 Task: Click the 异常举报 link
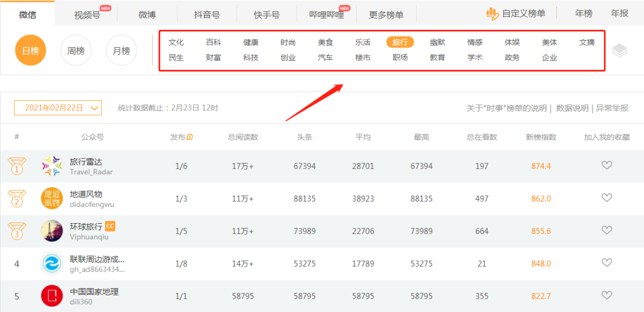click(612, 108)
